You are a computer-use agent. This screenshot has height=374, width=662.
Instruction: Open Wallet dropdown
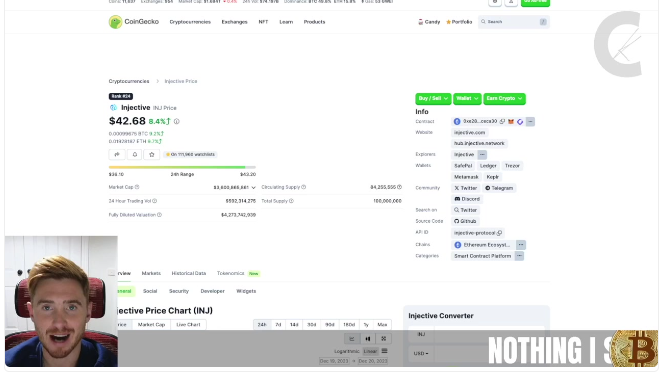coord(467,98)
